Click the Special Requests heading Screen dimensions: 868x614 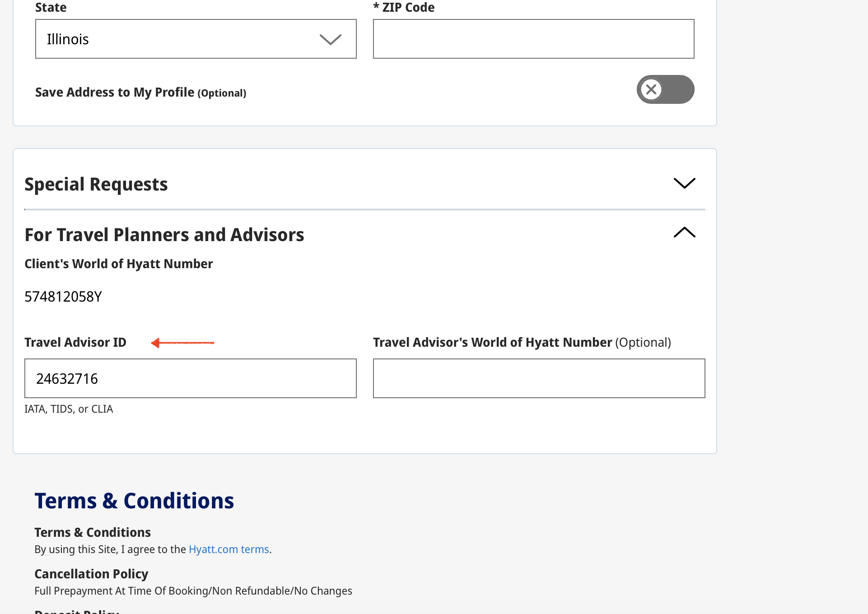(x=96, y=184)
